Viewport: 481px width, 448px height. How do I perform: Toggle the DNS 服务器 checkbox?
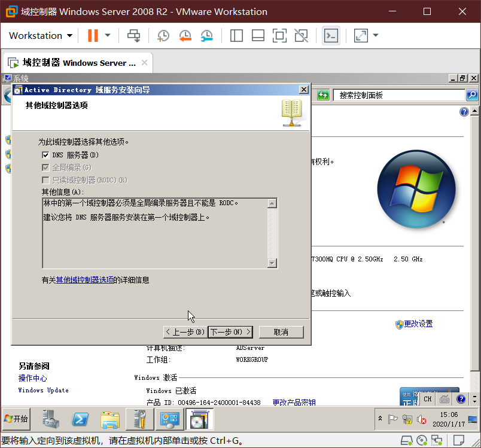click(x=45, y=155)
